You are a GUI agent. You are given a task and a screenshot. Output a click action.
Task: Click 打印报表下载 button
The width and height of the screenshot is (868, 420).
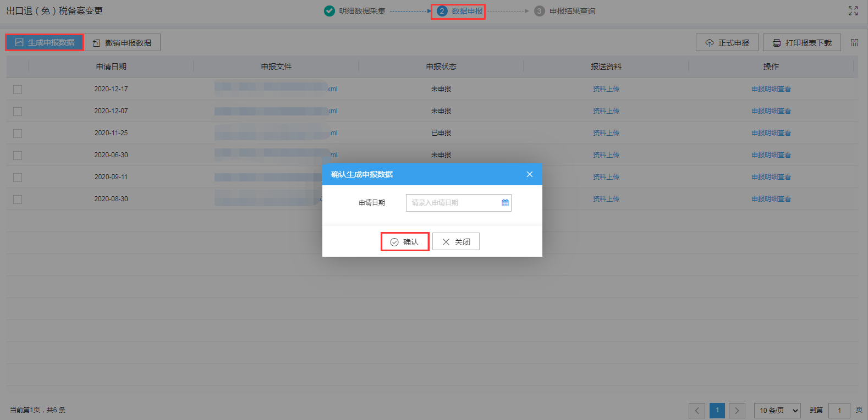[x=802, y=42]
